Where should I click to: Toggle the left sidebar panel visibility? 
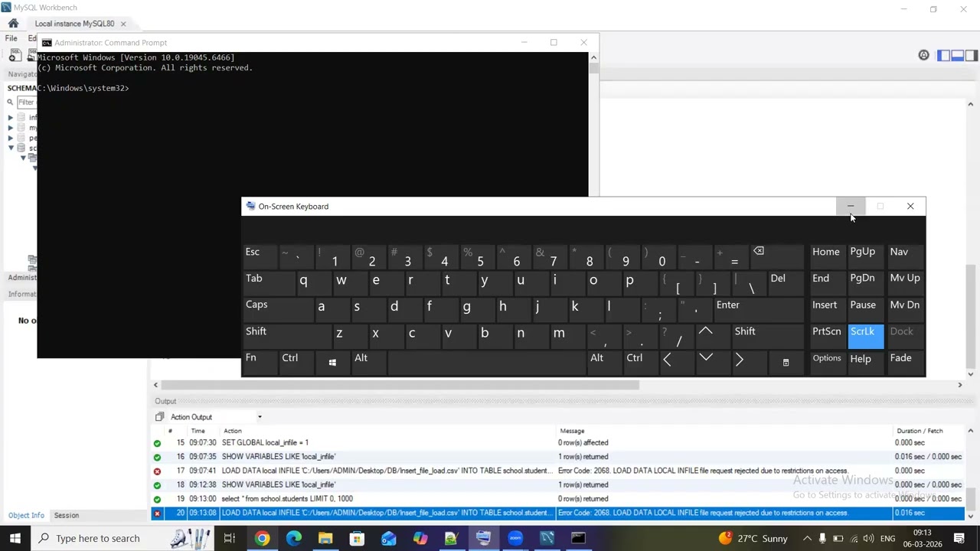point(944,55)
